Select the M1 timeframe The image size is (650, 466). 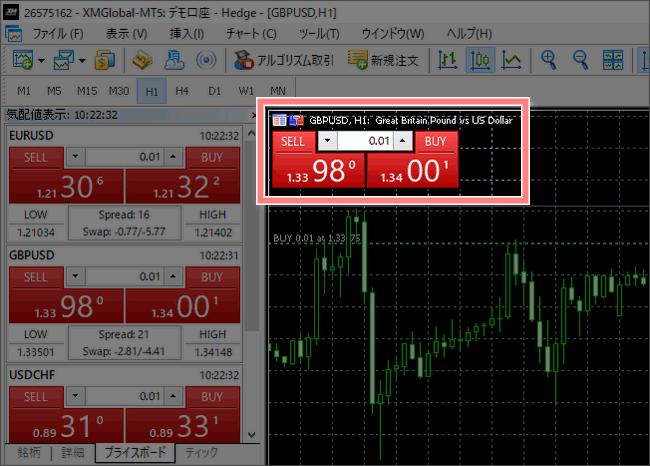pos(24,91)
